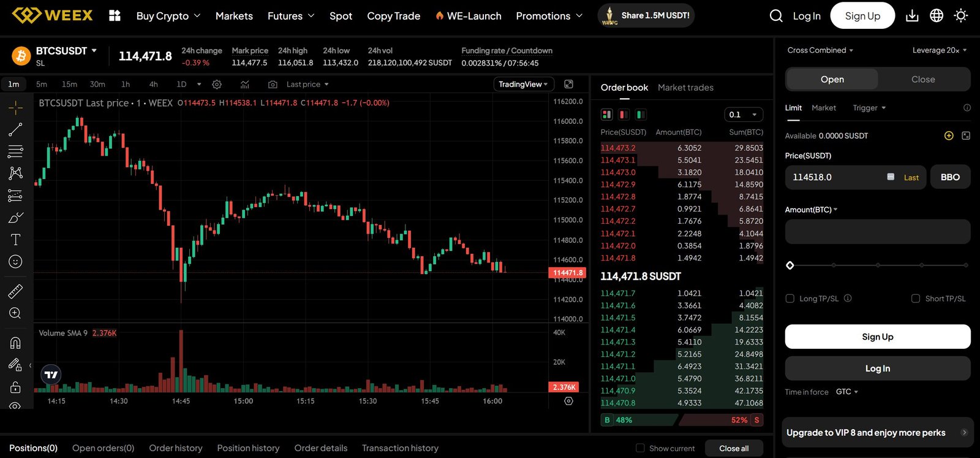The width and height of the screenshot is (980, 458).
Task: Select the ruler measure tool
Action: tap(15, 291)
